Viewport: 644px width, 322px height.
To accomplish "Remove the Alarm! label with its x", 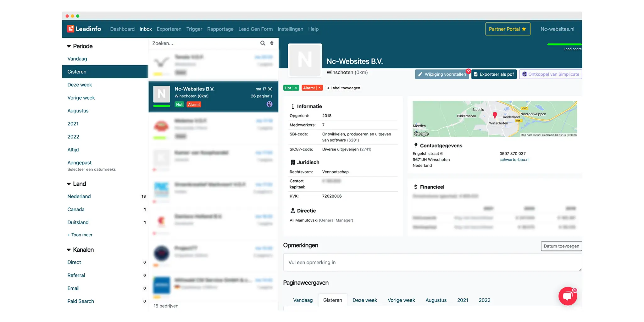I will pyautogui.click(x=319, y=88).
